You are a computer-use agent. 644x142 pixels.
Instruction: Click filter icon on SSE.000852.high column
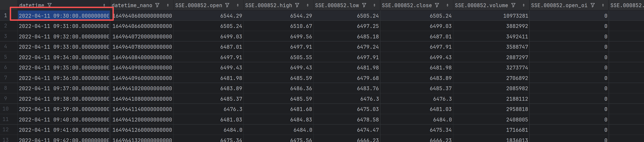[297, 5]
